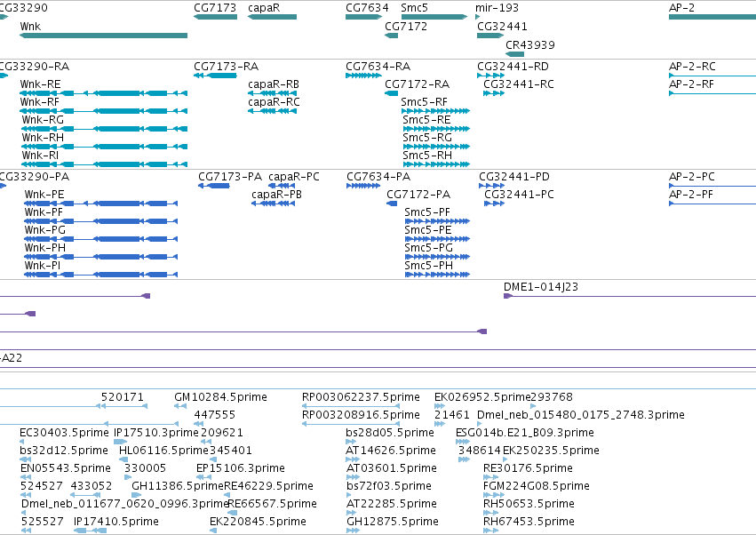Select protein label CG32441-PC
This screenshot has height=535, width=756.
pos(520,195)
